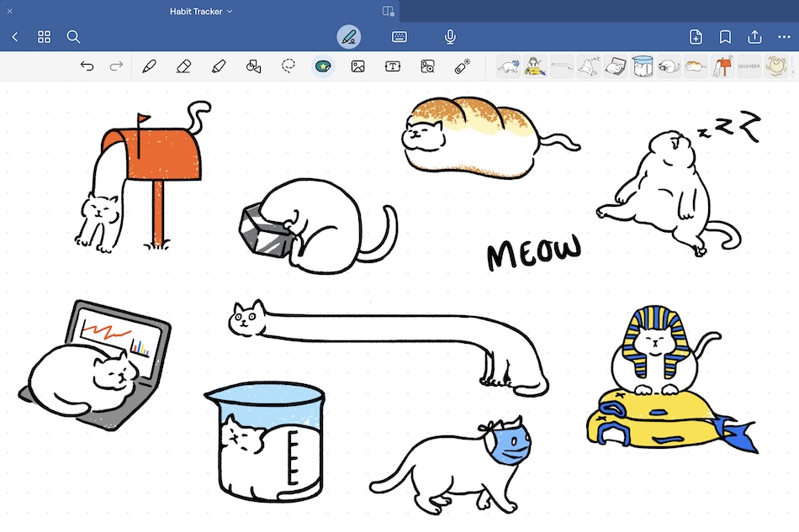
Task: Close the Habit Tracker tab
Action: [x=10, y=12]
